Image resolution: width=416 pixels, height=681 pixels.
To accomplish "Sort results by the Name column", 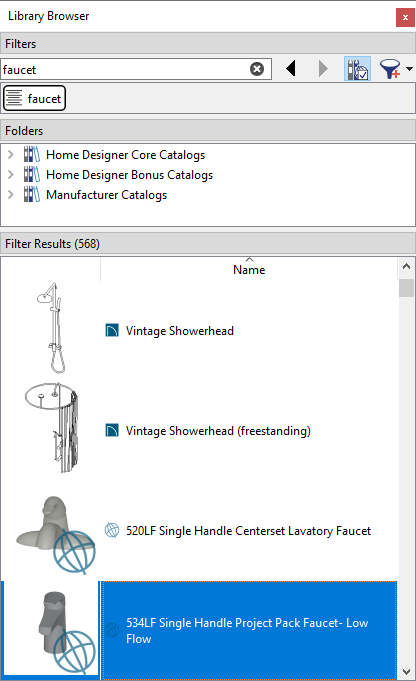I will pyautogui.click(x=249, y=269).
